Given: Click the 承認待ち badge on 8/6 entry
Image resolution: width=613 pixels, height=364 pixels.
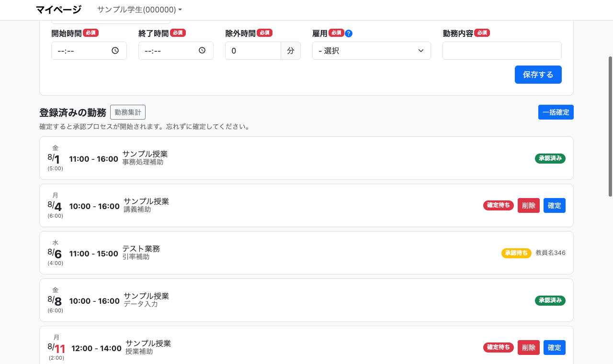Looking at the screenshot, I should [516, 253].
